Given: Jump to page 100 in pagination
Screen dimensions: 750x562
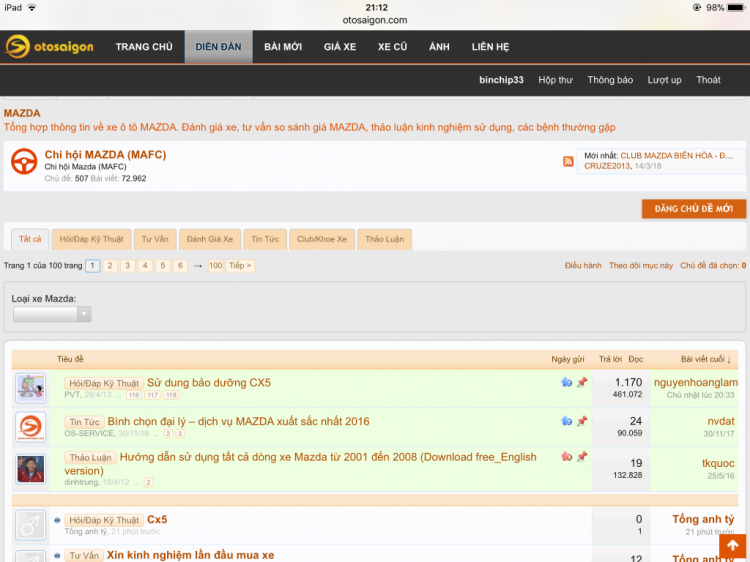Looking at the screenshot, I should [216, 265].
